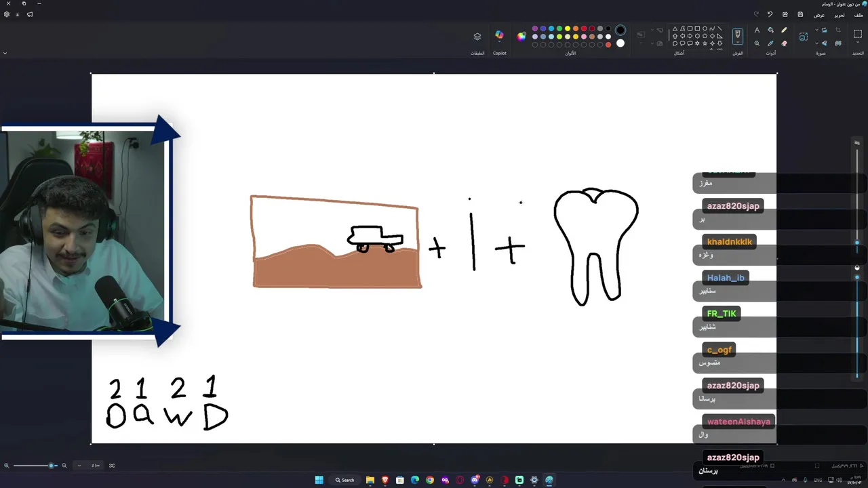Pick the Five-point star shape
This screenshot has height=488, width=868.
tap(705, 43)
